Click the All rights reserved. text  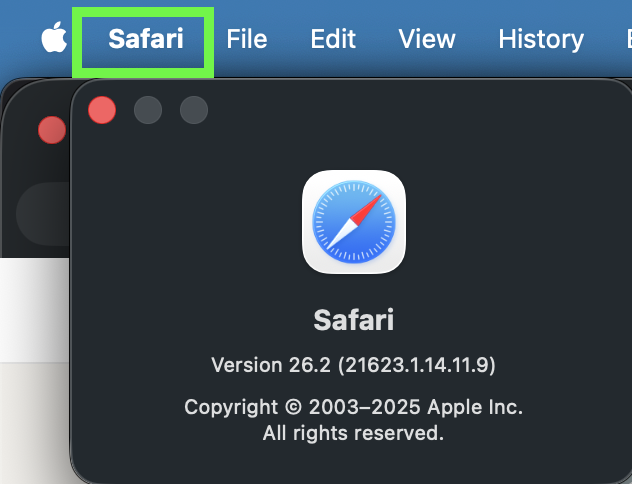pyautogui.click(x=353, y=433)
